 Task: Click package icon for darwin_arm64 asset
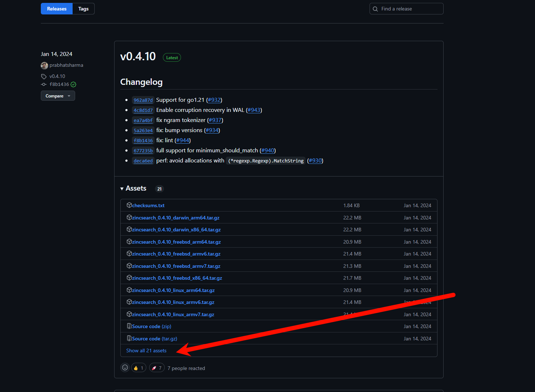point(129,217)
